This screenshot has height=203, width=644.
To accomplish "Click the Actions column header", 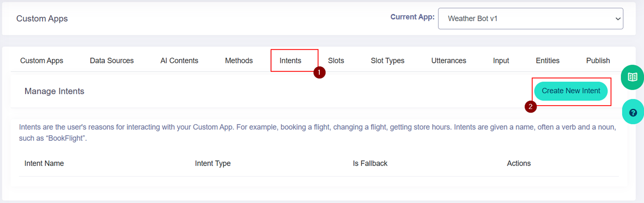I will (x=519, y=163).
